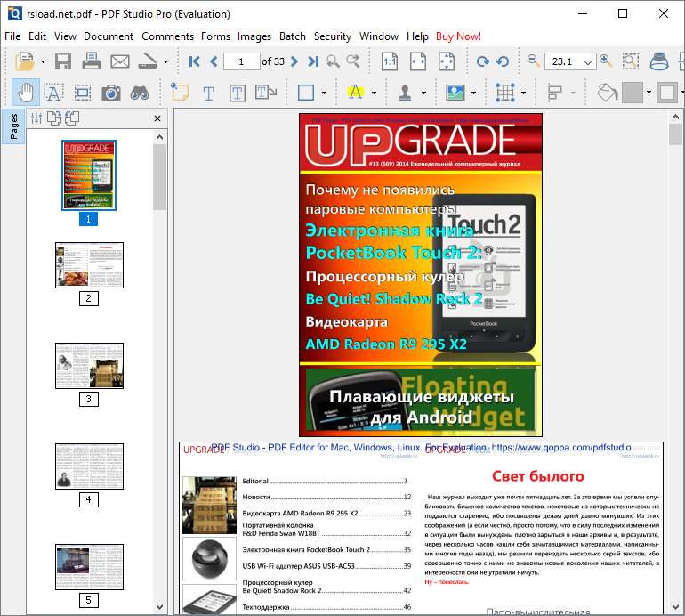Screen dimensions: 685x616
Task: Expand the rubber stamp tool dropdown arrow
Action: 425,92
